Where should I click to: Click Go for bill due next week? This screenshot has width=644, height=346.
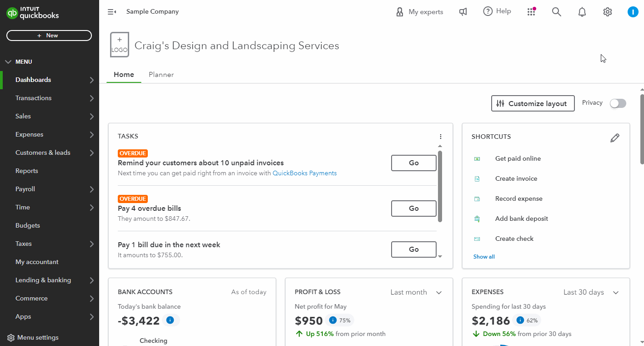414,249
